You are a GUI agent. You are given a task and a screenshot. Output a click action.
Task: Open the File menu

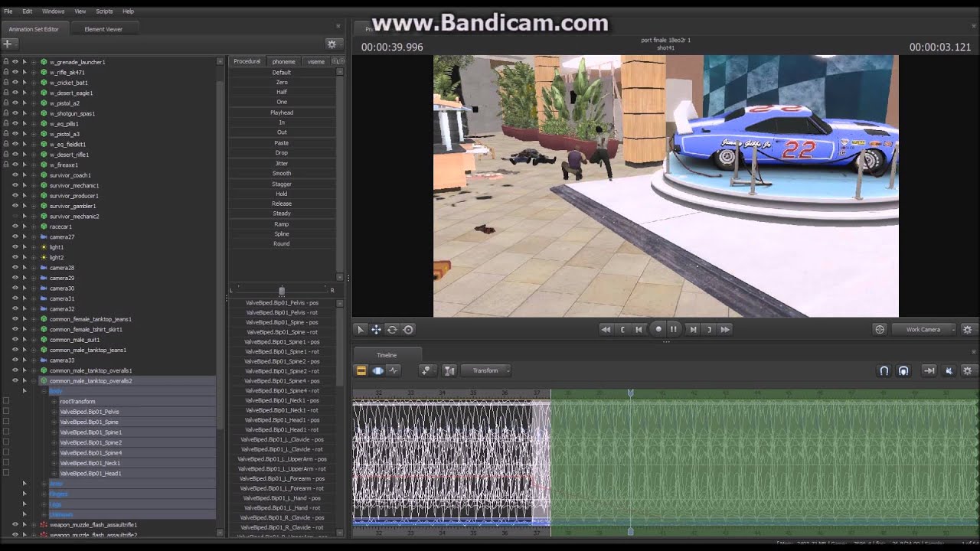8,11
